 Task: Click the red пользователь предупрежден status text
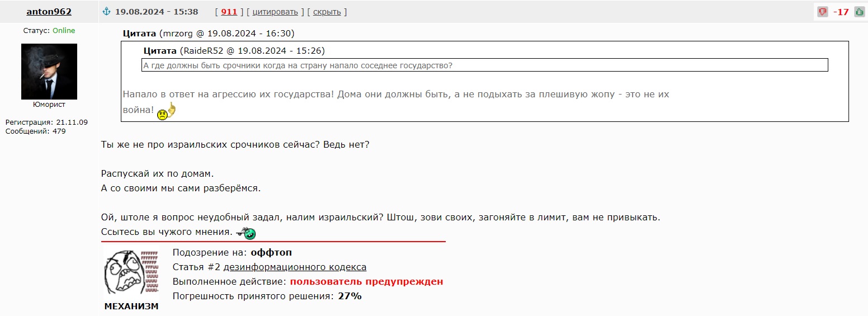pos(366,281)
